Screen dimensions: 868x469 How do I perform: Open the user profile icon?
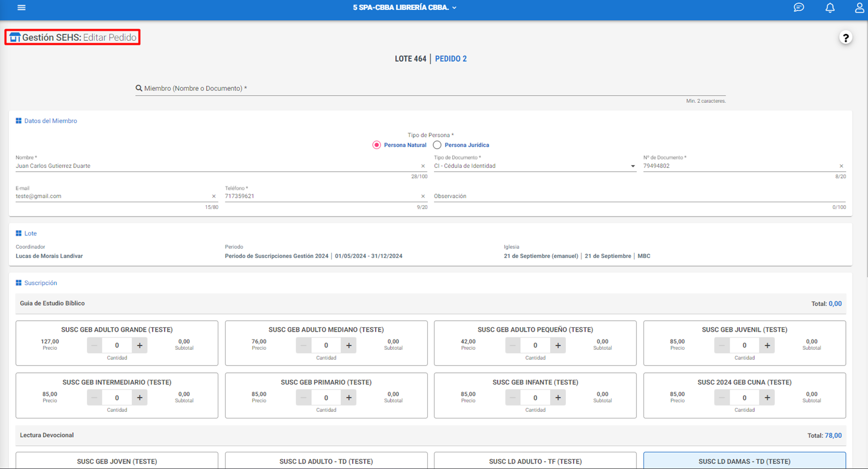coord(860,7)
